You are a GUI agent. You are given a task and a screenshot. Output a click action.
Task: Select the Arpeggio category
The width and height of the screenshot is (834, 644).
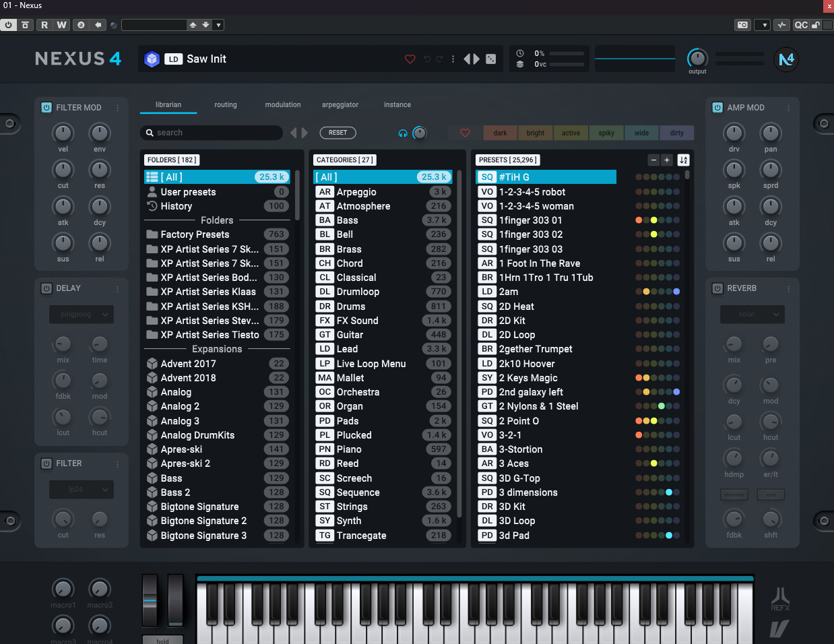(x=382, y=192)
